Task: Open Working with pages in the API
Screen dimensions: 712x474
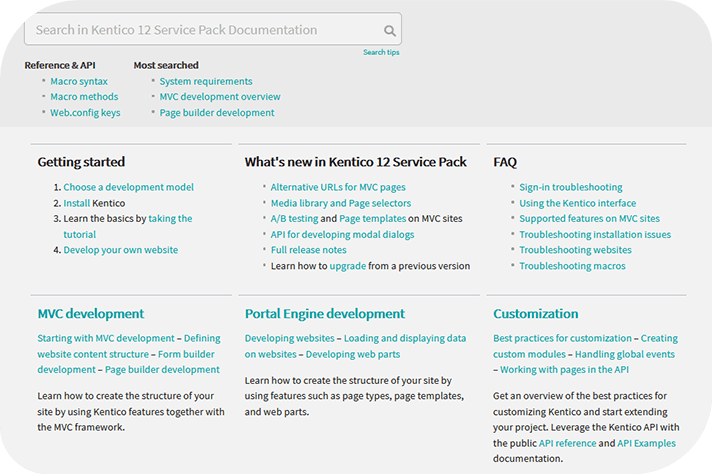Action: click(x=564, y=370)
